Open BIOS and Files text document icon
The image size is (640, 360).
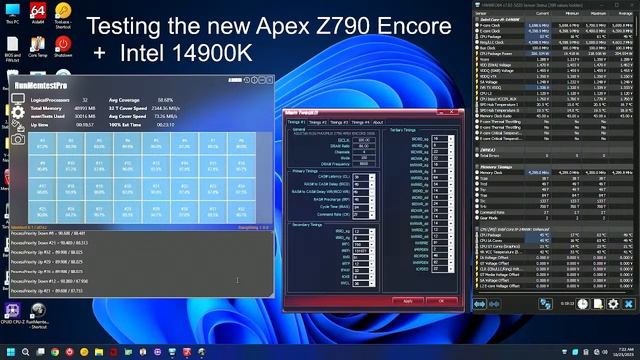pyautogui.click(x=13, y=49)
